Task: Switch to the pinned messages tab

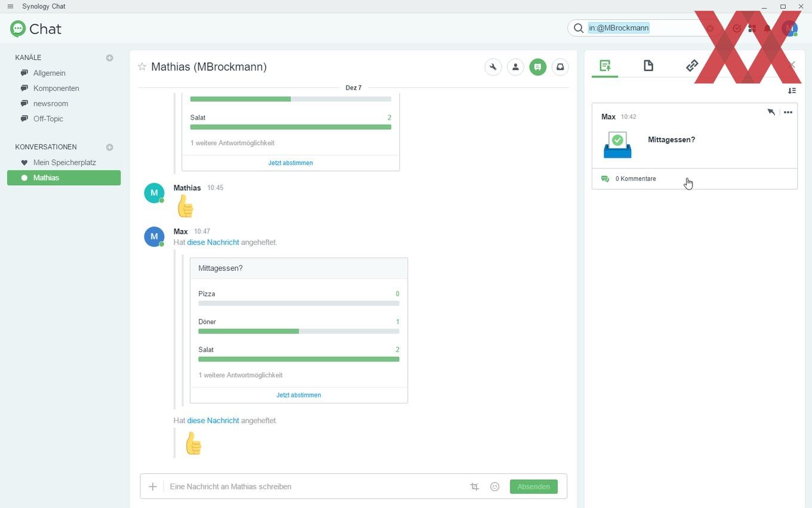Action: click(x=605, y=65)
